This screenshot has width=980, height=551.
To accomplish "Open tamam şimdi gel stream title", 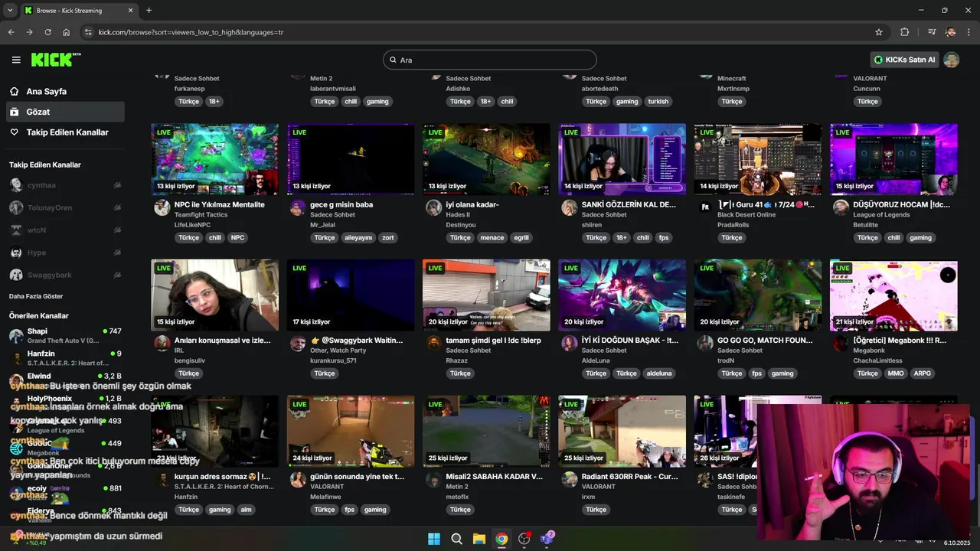I will tap(494, 340).
